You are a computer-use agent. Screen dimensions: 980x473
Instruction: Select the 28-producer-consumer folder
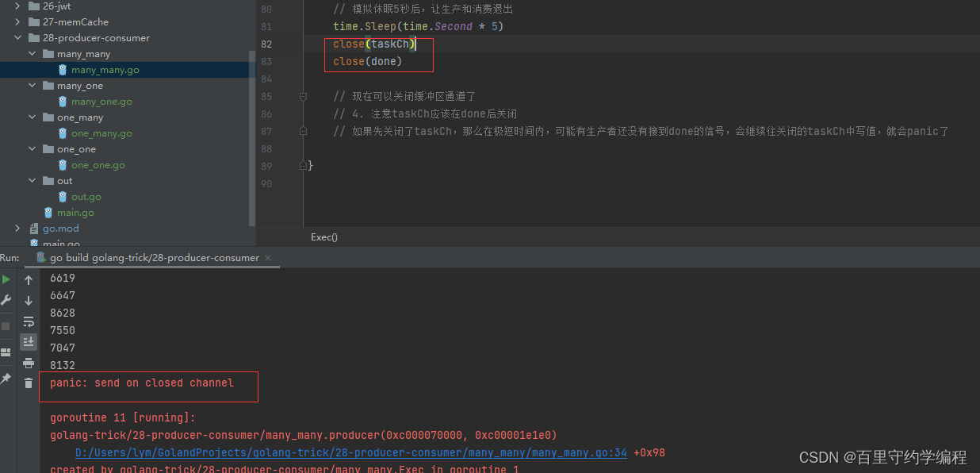pyautogui.click(x=96, y=37)
